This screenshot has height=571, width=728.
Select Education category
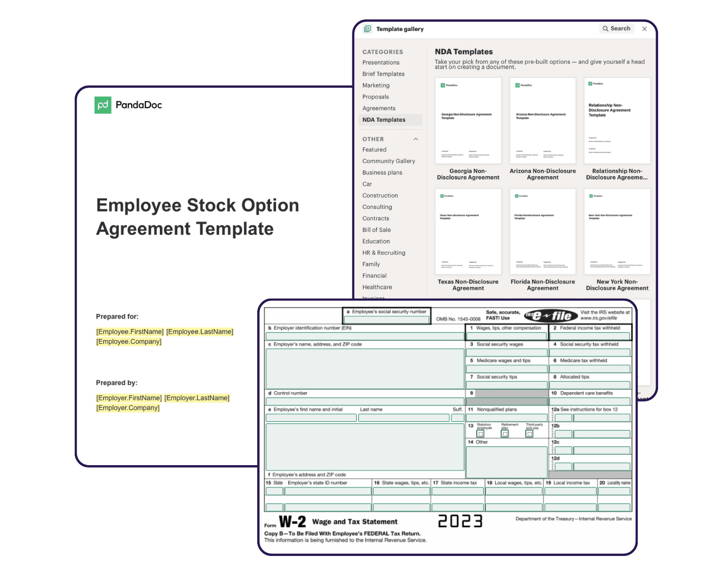click(x=376, y=241)
